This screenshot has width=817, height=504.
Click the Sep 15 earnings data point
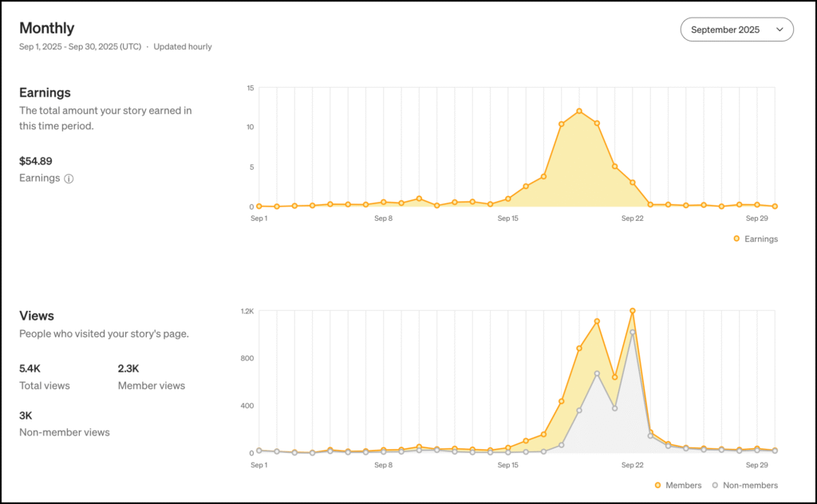pyautogui.click(x=508, y=199)
